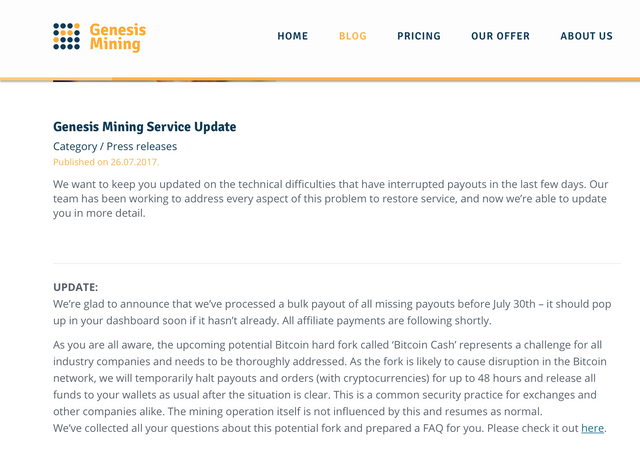Select OUR OFFER in the navigation
This screenshot has width=640, height=451.
[x=501, y=36]
